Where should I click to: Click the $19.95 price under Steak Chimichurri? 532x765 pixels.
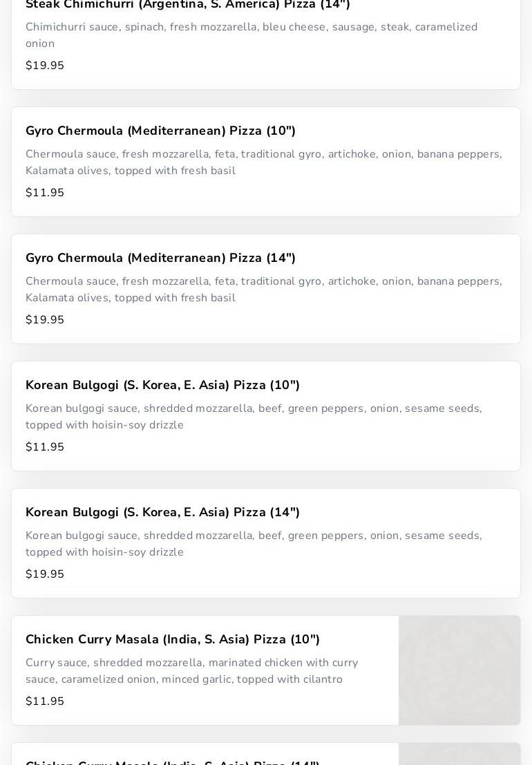pyautogui.click(x=45, y=66)
